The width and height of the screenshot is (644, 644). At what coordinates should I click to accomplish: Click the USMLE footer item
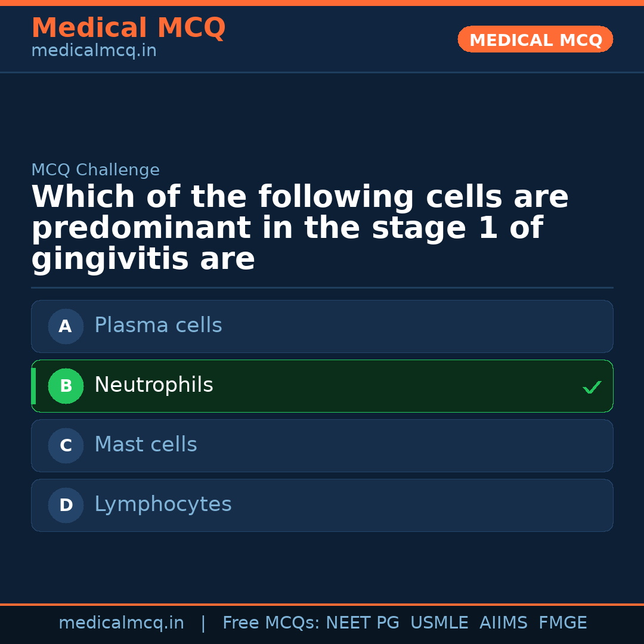(439, 623)
